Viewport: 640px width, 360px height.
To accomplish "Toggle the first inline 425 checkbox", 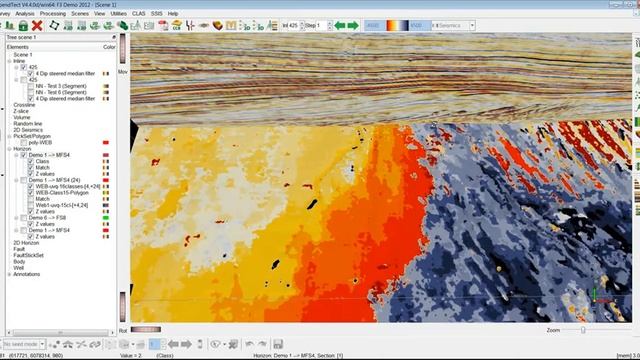I will tap(23, 67).
